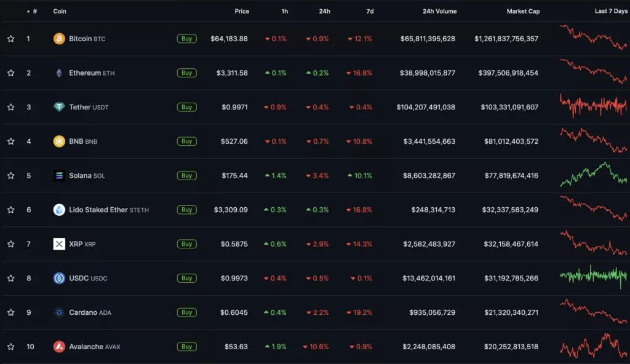Open Tether's 7-day sparkline chart
The image size is (630, 364).
pyautogui.click(x=594, y=106)
